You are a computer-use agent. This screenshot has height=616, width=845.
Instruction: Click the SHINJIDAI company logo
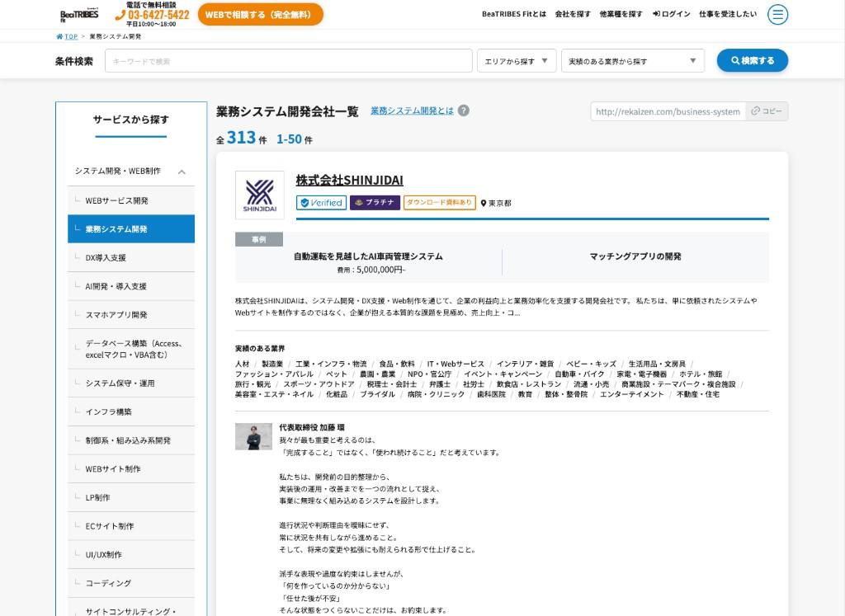tap(260, 195)
